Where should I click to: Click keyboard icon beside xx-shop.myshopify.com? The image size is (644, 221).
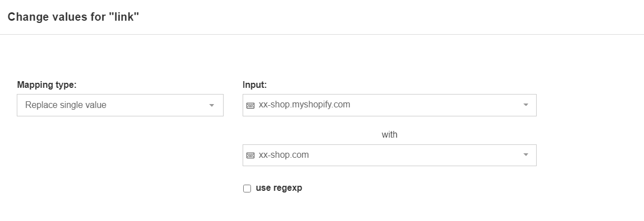(x=250, y=106)
